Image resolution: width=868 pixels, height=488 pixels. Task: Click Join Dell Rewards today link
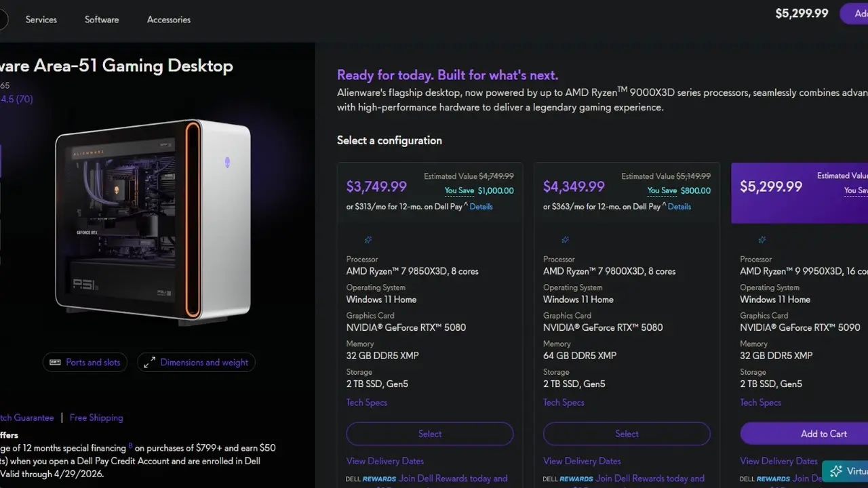pos(453,478)
